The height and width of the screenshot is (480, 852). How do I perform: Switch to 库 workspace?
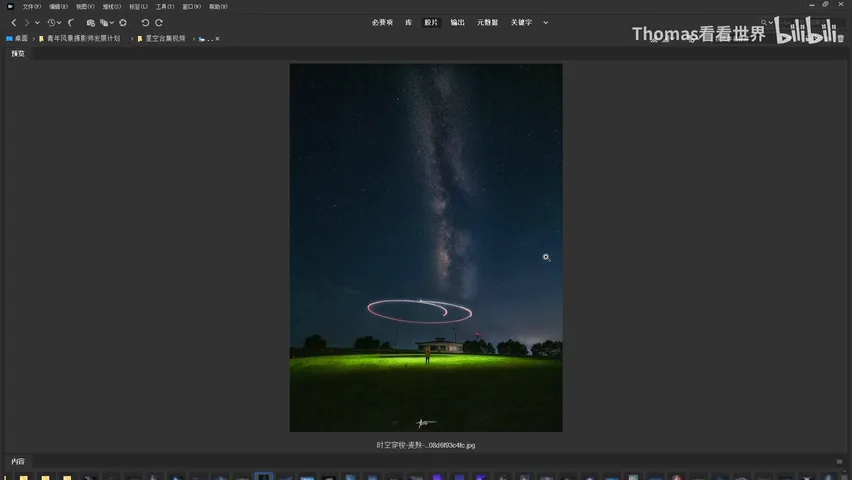coord(408,23)
